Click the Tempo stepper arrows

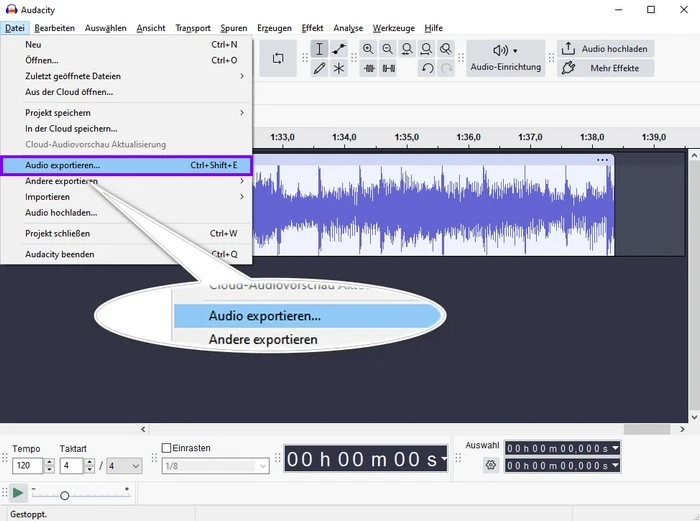coord(50,466)
